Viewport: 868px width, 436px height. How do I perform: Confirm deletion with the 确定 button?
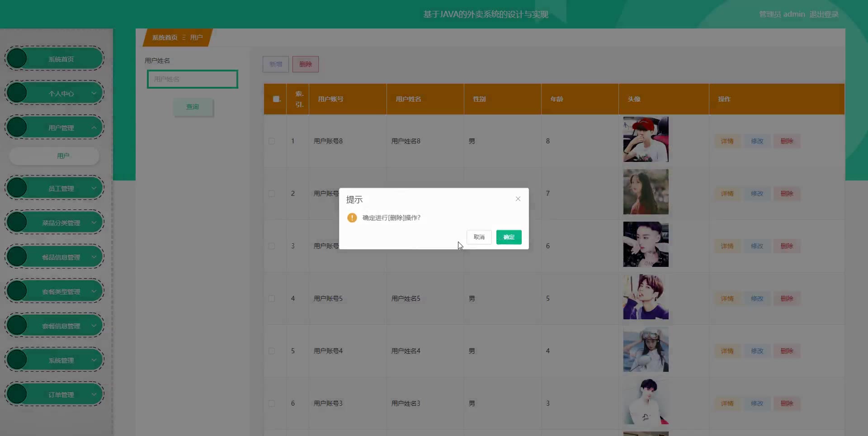pos(509,237)
